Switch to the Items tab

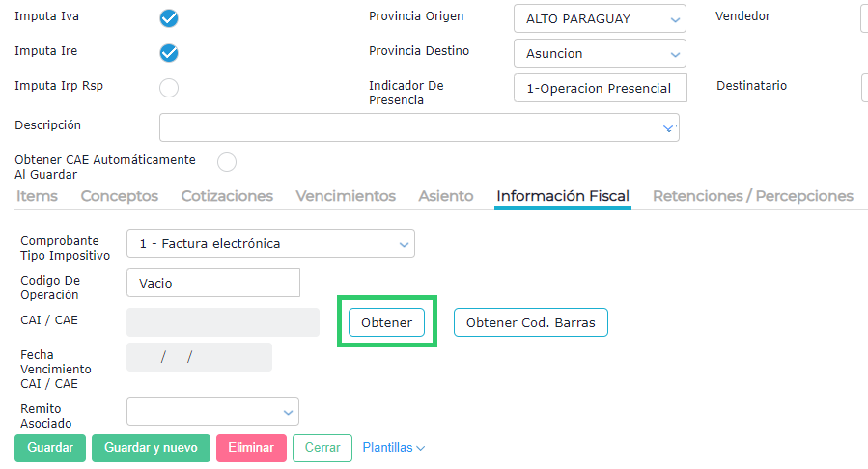coord(37,196)
